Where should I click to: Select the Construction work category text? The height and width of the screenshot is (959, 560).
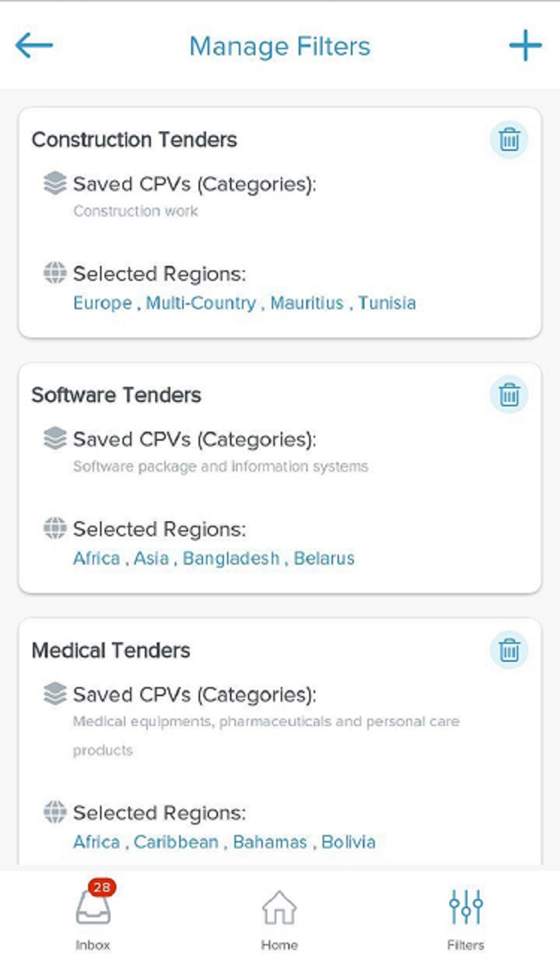tap(136, 211)
